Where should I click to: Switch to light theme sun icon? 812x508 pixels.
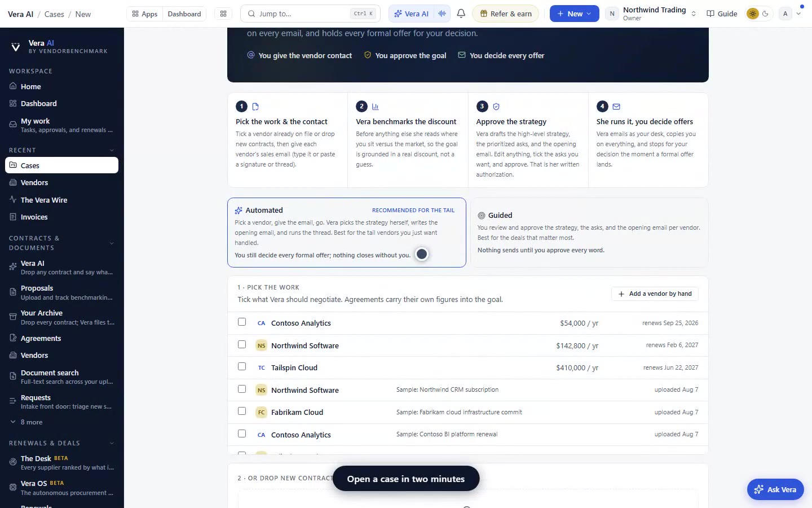click(752, 14)
